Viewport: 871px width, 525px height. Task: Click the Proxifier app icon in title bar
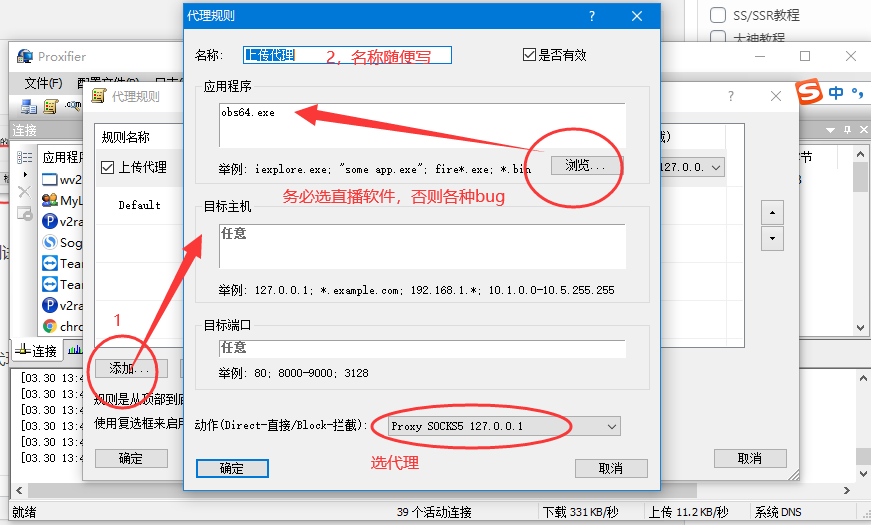[x=24, y=56]
